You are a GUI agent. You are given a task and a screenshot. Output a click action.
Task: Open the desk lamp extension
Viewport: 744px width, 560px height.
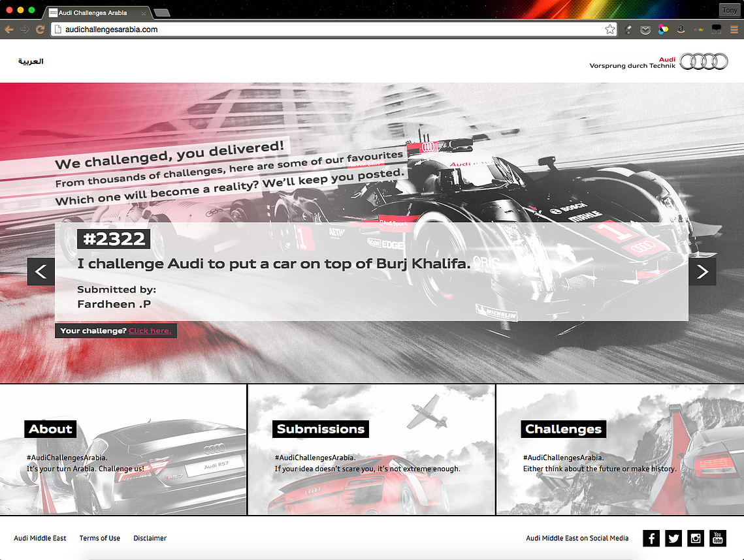point(628,30)
